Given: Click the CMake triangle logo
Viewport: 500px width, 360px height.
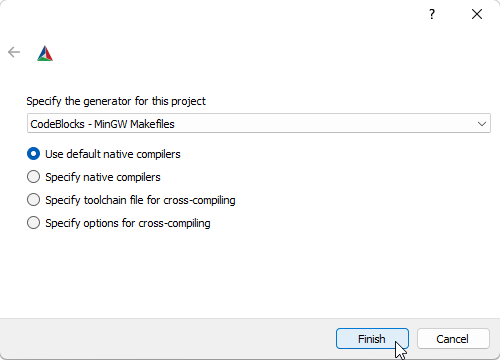Looking at the screenshot, I should click(45, 53).
